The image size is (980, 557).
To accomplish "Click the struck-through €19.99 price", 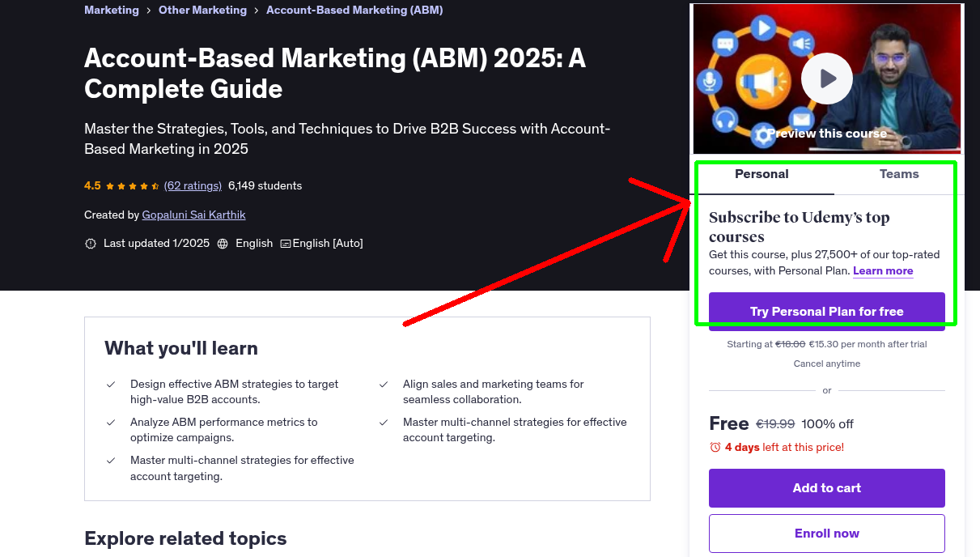I will point(775,424).
